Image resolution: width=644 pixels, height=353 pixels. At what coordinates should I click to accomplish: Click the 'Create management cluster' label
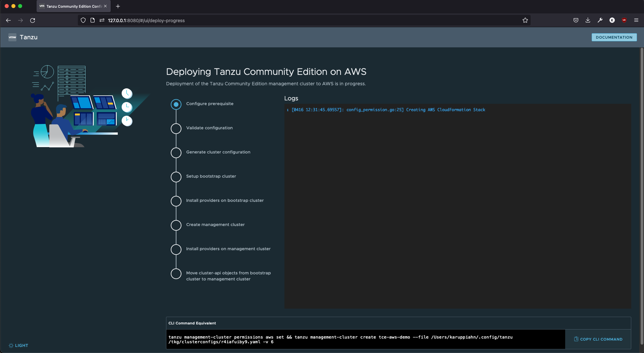[215, 225]
